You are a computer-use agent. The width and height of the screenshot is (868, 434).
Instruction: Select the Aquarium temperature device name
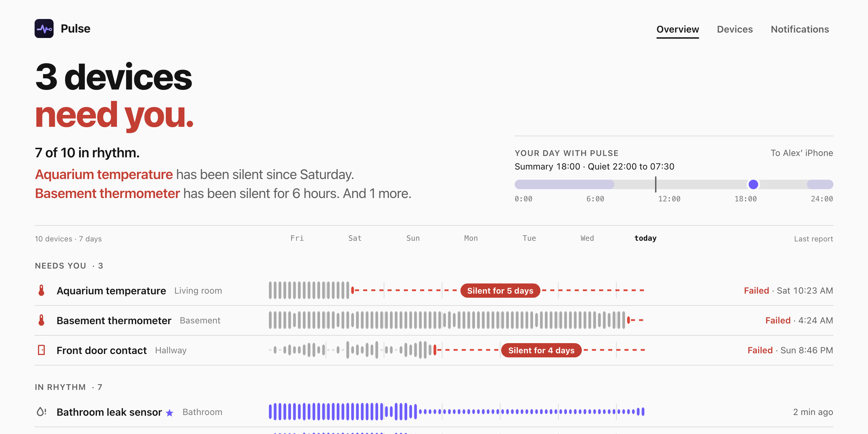(x=111, y=291)
